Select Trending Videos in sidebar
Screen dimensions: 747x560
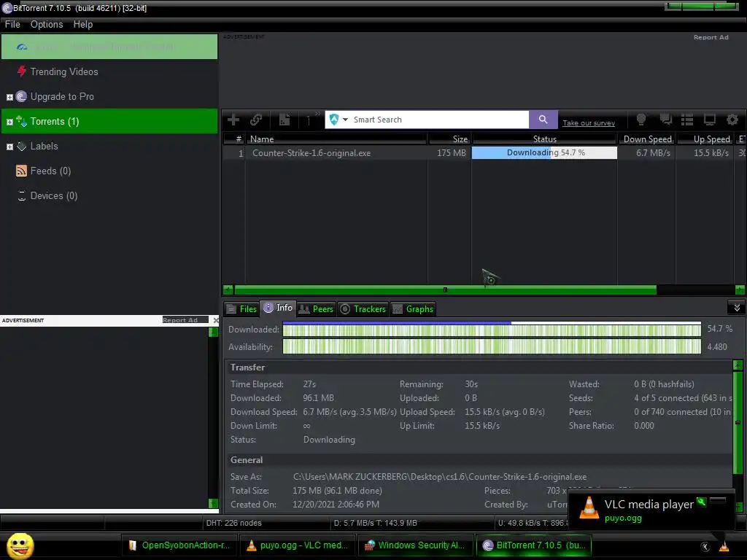click(64, 71)
